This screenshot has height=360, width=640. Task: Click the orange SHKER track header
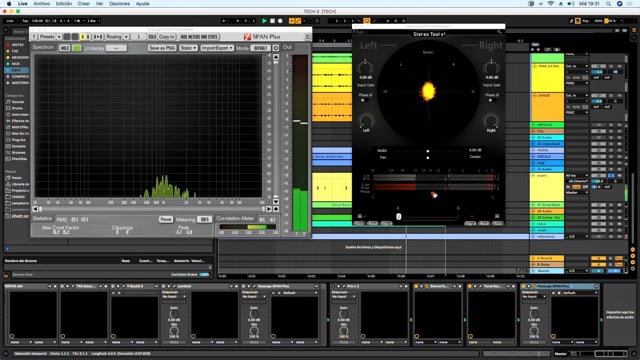pyautogui.click(x=547, y=107)
